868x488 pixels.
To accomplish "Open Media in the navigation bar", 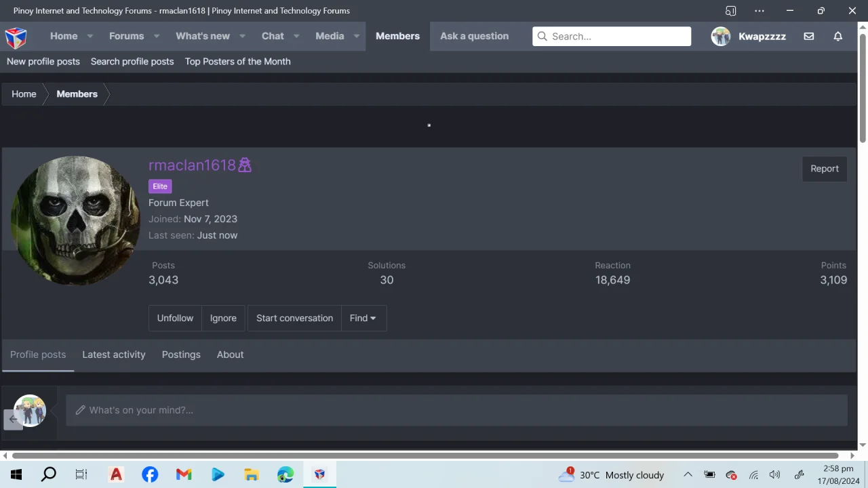I will pyautogui.click(x=330, y=37).
